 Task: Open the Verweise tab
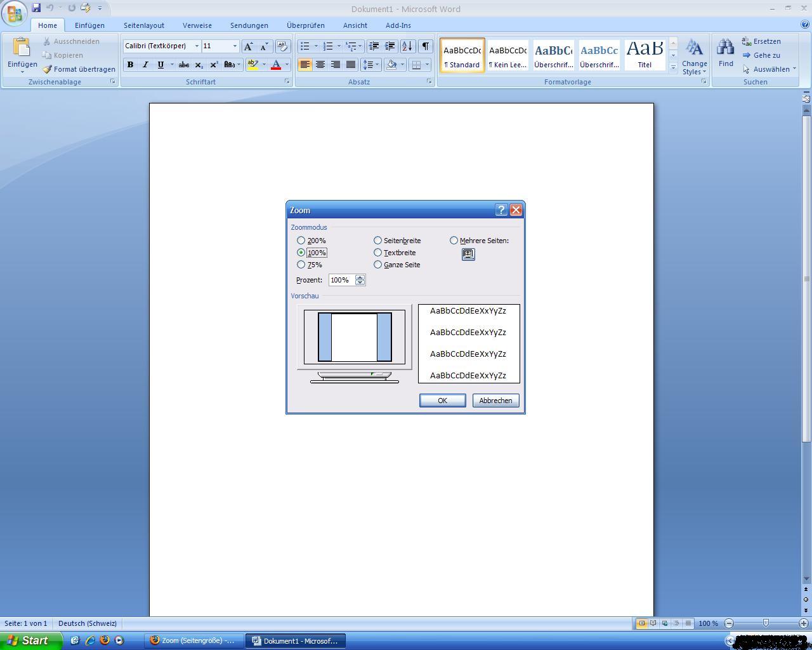tap(197, 25)
